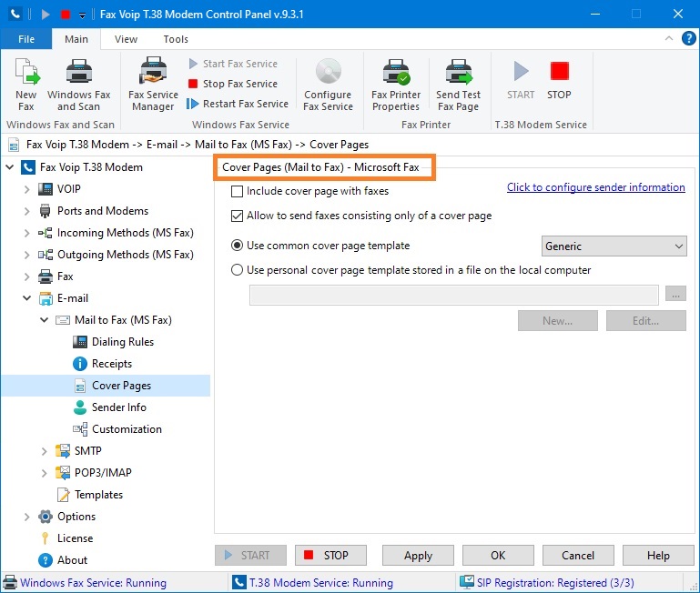Uncheck Allow to send faxes consisting only of cover page
The image size is (700, 593).
tap(237, 216)
